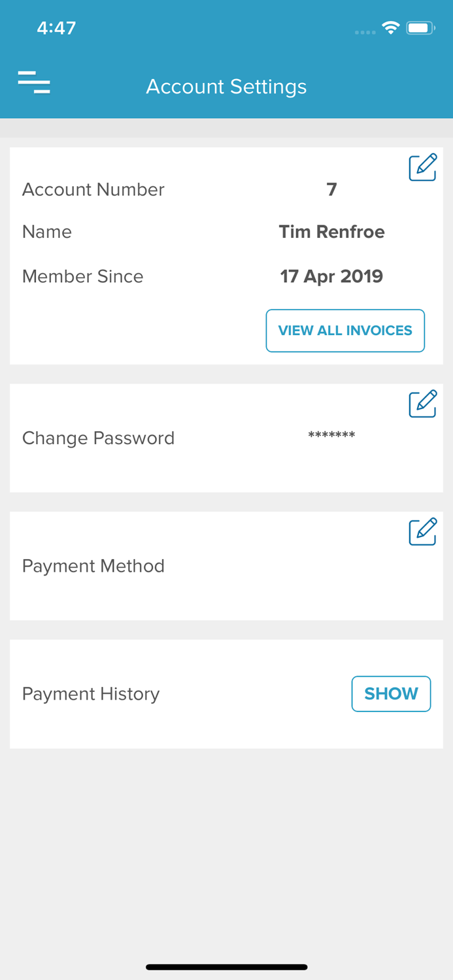Tap the account number value 7
The image size is (453, 980).
(331, 189)
